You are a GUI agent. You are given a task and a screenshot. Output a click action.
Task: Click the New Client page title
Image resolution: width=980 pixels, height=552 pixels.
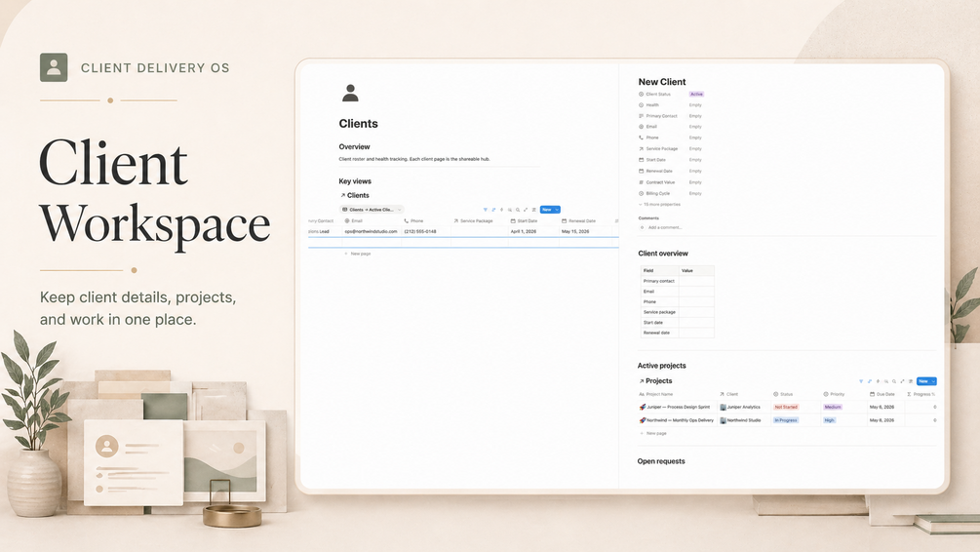662,82
